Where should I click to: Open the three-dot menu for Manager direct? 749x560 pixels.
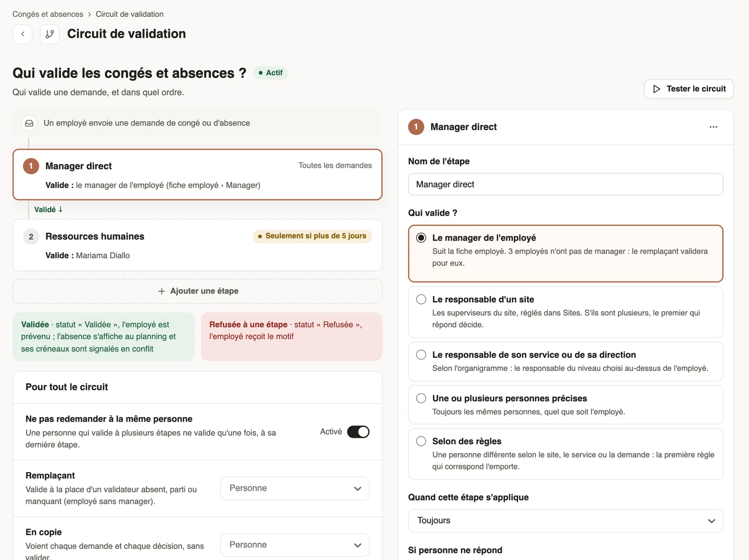pos(713,127)
